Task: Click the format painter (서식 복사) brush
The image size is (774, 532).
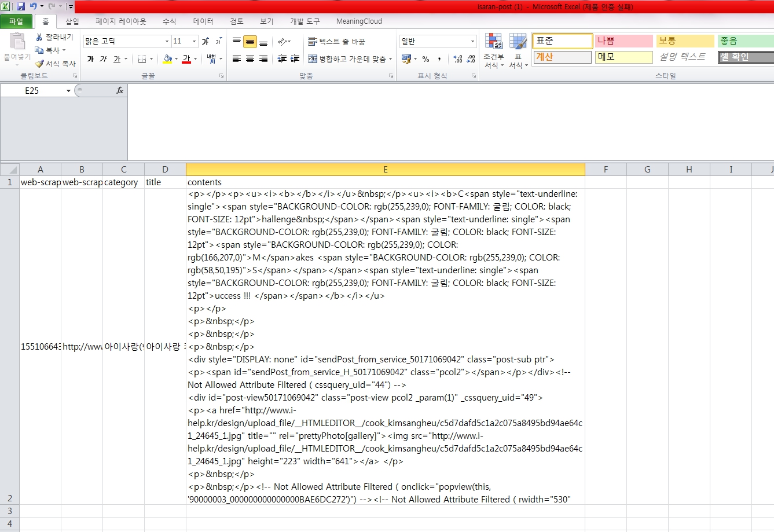Action: 39,64
